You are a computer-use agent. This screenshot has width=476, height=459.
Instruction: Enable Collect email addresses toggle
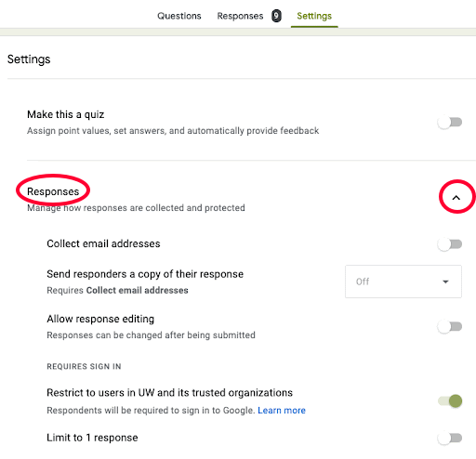click(450, 244)
